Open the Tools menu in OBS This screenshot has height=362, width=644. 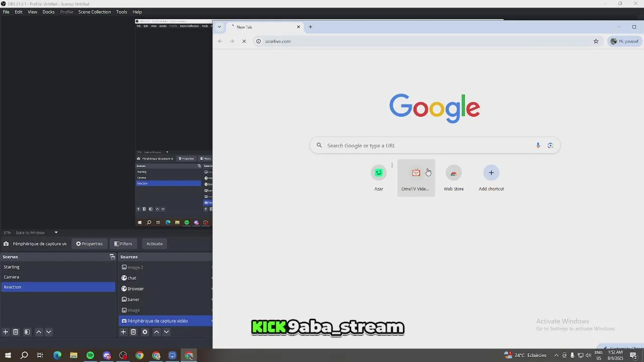(x=122, y=12)
